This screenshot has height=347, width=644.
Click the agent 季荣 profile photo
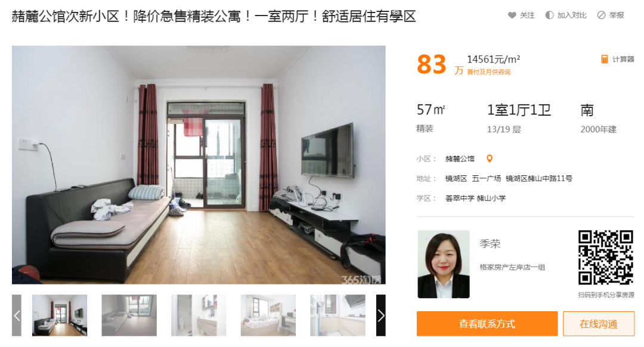(444, 264)
